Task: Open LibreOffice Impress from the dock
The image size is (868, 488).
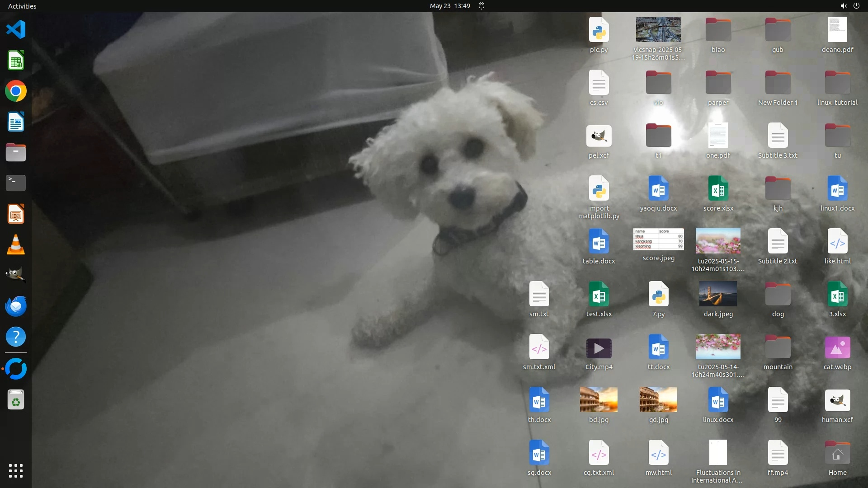Action: point(16,214)
